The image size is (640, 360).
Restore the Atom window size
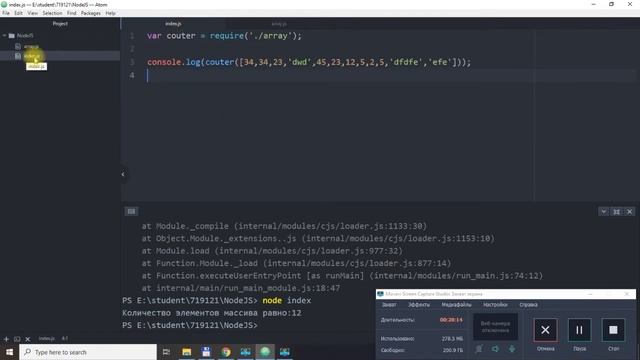click(611, 4)
